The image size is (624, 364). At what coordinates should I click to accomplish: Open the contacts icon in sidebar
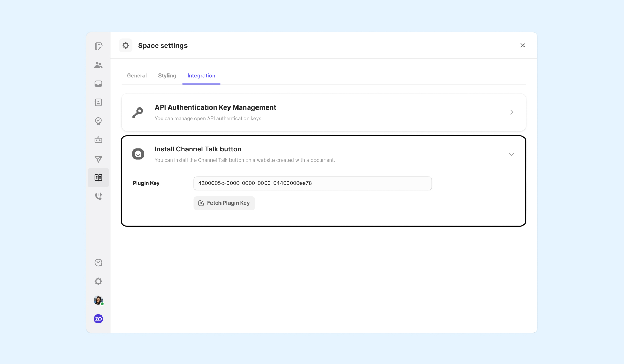coord(98,102)
